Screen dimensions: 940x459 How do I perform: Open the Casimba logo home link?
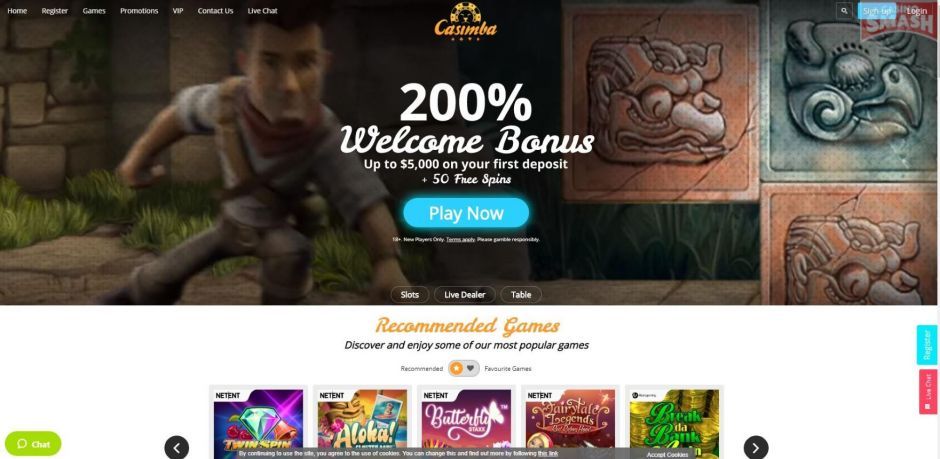[465, 22]
